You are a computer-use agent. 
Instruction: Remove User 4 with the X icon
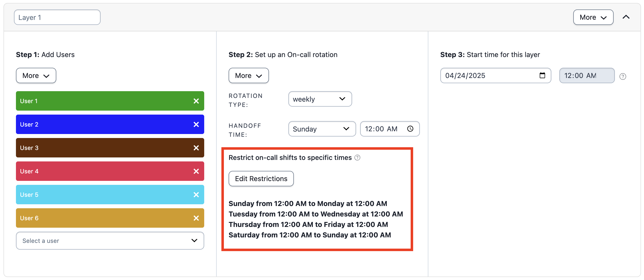[196, 171]
